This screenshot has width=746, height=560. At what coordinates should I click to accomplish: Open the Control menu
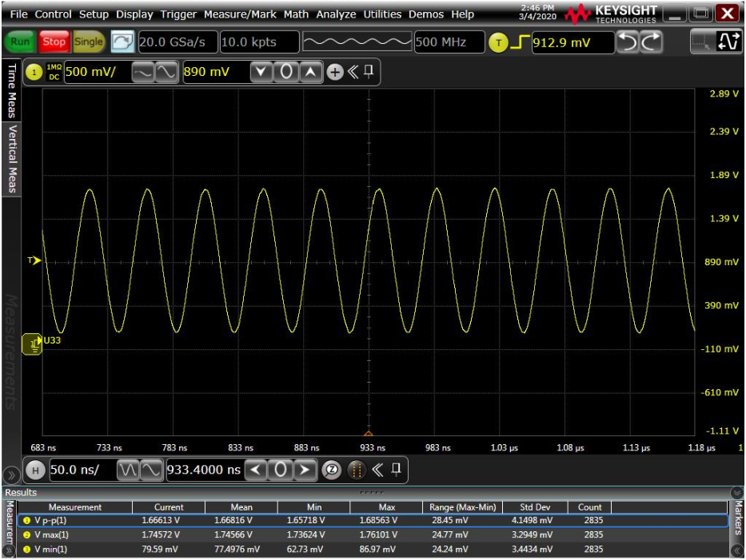coord(53,14)
